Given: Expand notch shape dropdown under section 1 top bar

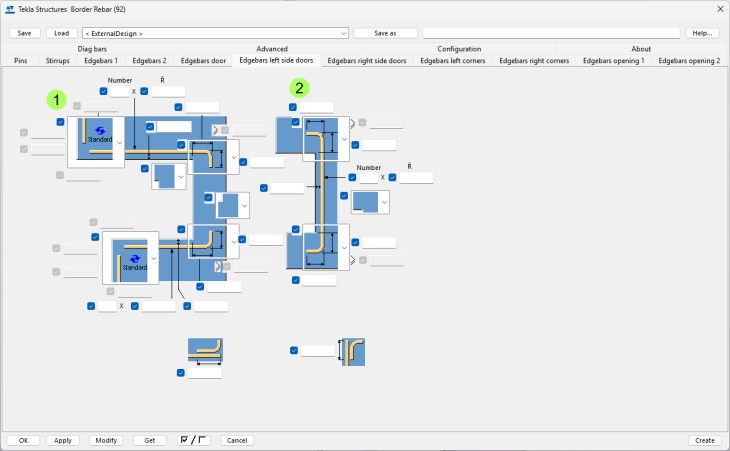Looking at the screenshot, I should point(181,177).
